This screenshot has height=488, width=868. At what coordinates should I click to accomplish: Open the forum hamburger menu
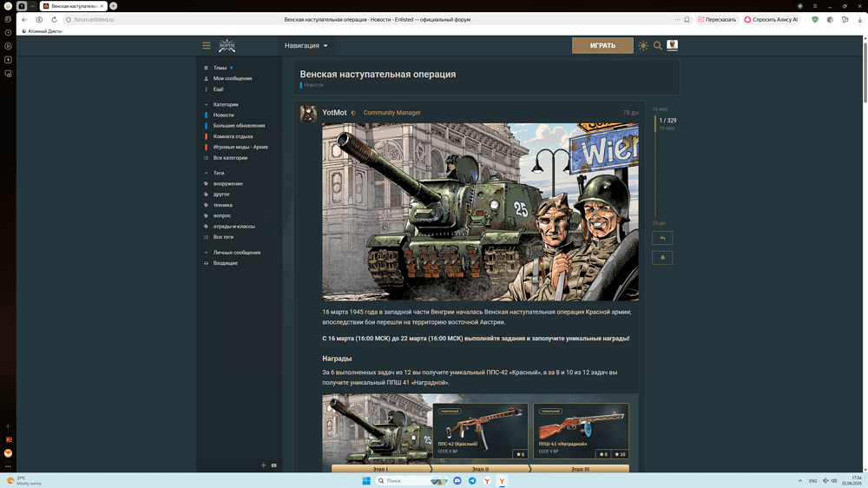(207, 45)
